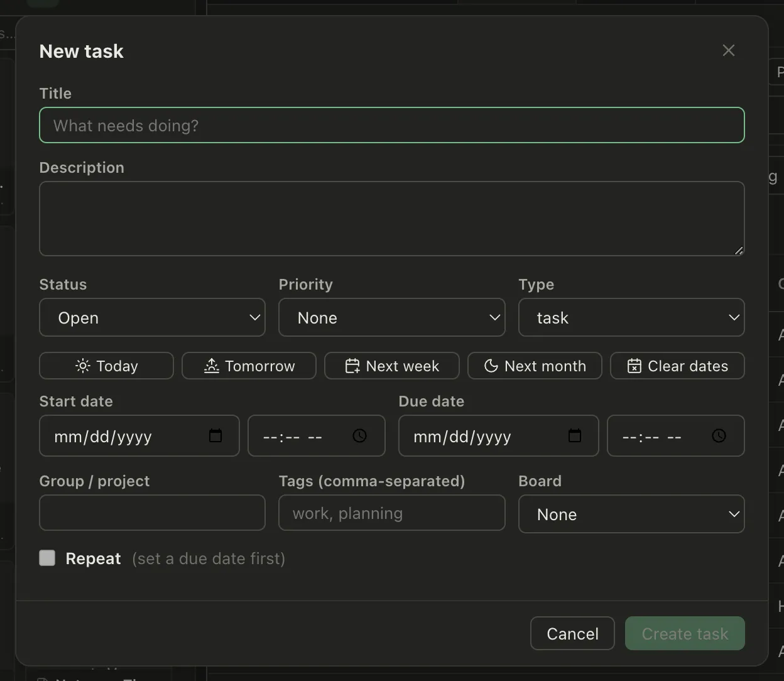Click the Group / project input

tap(152, 513)
